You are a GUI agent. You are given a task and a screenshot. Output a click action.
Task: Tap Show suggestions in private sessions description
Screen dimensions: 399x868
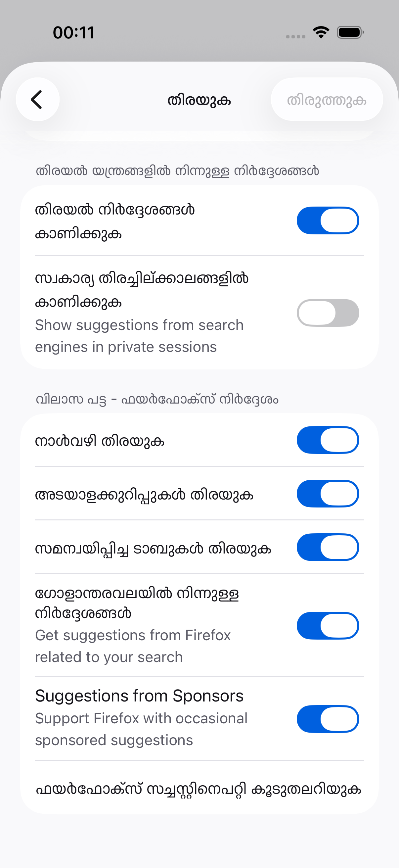click(139, 336)
